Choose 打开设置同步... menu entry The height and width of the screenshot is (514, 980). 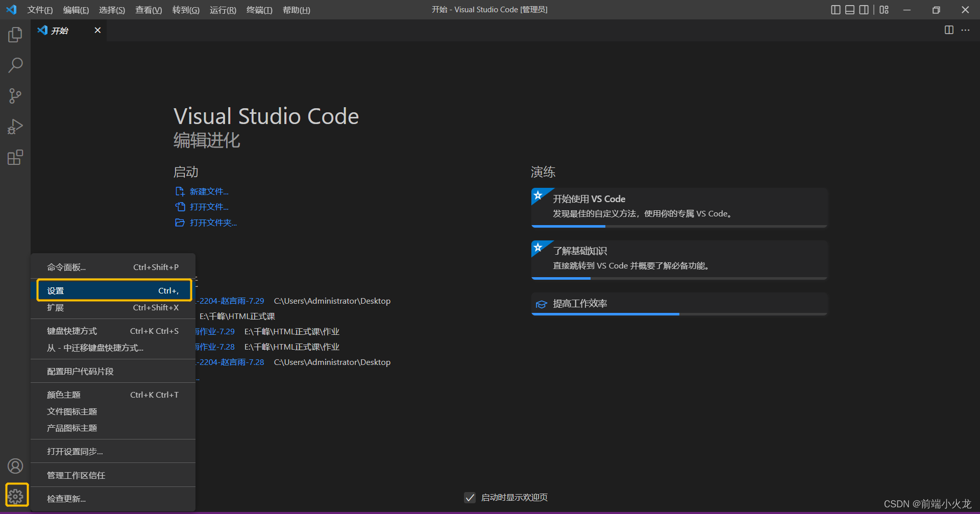(113, 452)
